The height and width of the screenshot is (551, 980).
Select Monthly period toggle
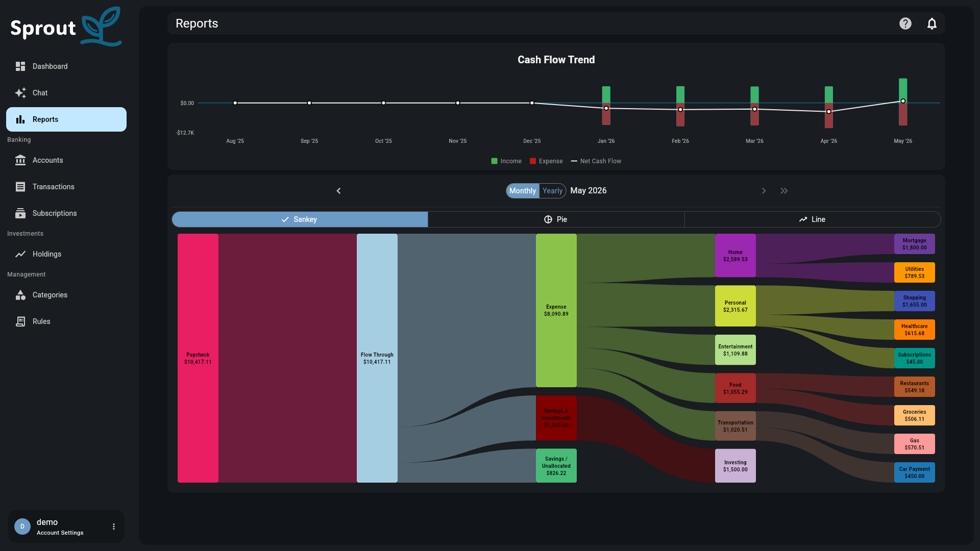pyautogui.click(x=523, y=191)
